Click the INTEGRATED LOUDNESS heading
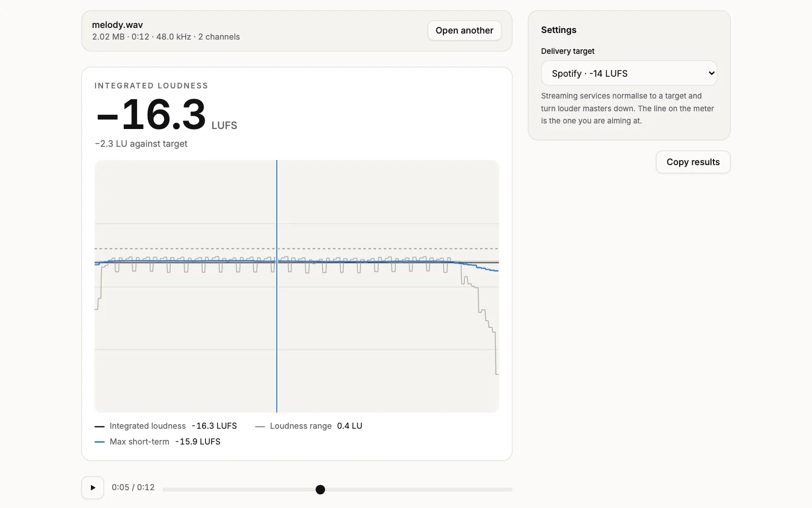This screenshot has height=508, width=812. (x=151, y=86)
